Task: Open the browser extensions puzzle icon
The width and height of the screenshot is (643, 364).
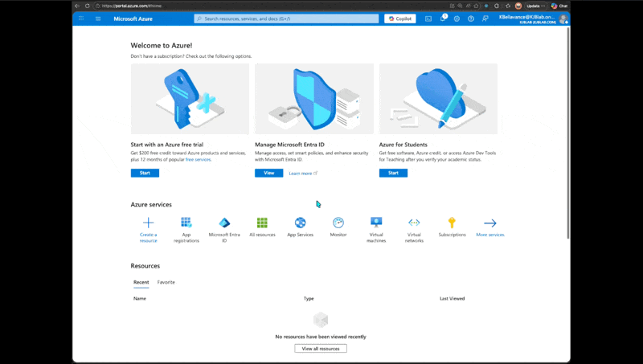Action: click(x=497, y=6)
